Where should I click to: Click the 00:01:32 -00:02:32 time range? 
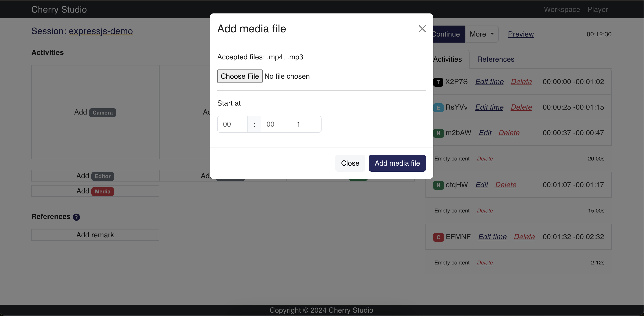(x=573, y=237)
